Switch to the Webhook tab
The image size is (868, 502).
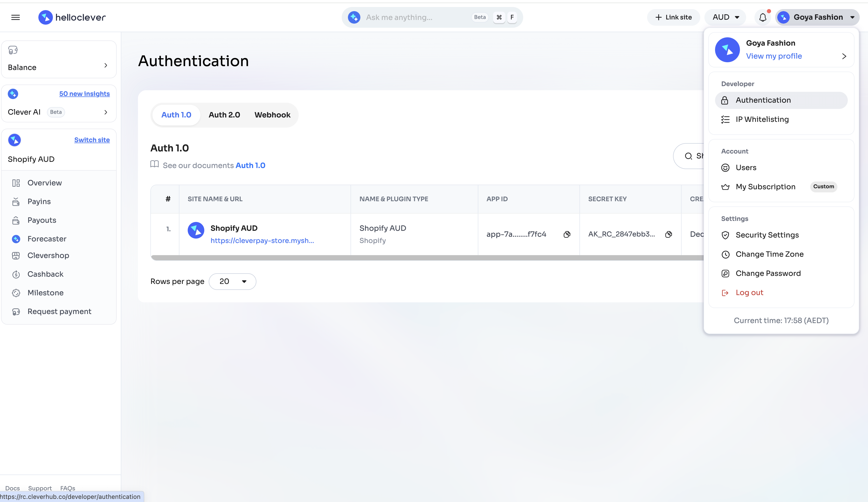(272, 115)
